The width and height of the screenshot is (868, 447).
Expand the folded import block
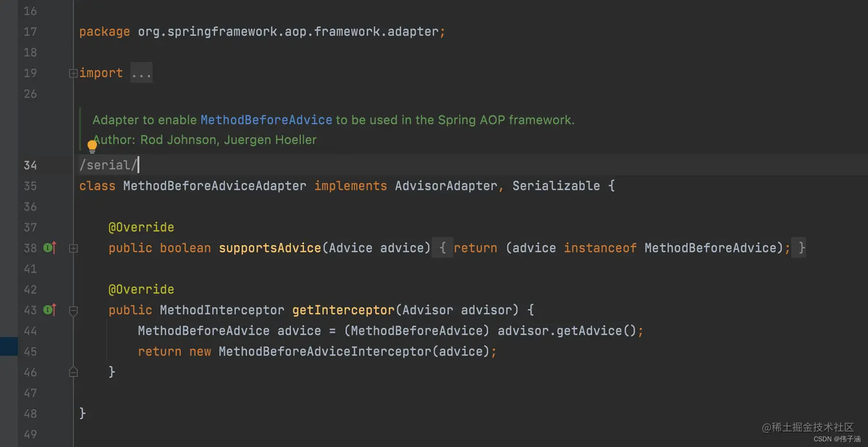[x=73, y=73]
